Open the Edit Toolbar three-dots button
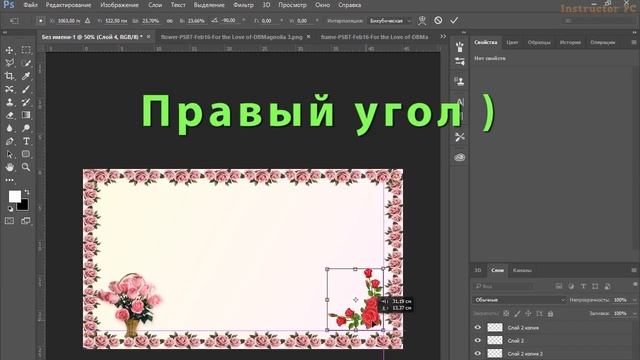 point(9,180)
